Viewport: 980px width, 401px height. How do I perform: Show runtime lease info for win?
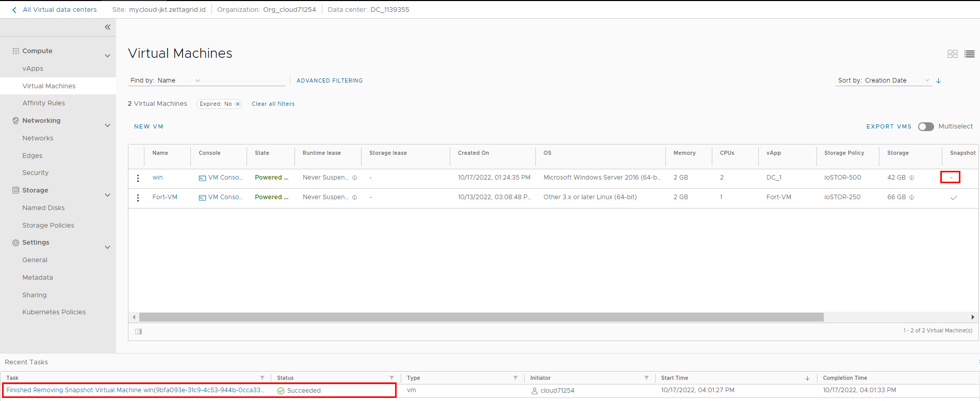pyautogui.click(x=354, y=178)
